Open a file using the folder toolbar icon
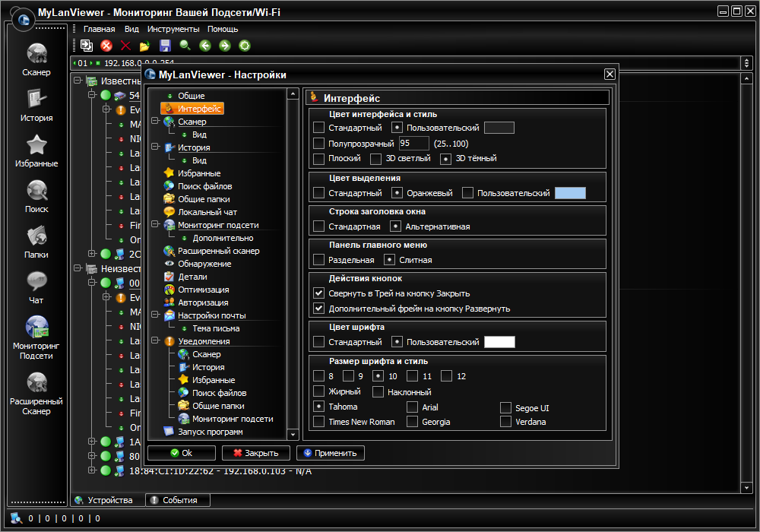Image resolution: width=760 pixels, height=532 pixels. click(145, 46)
